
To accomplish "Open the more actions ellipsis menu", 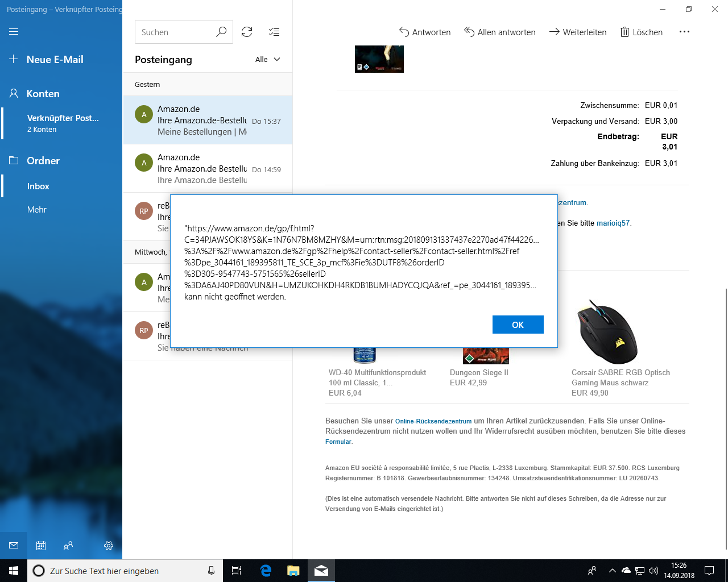I will coord(684,32).
